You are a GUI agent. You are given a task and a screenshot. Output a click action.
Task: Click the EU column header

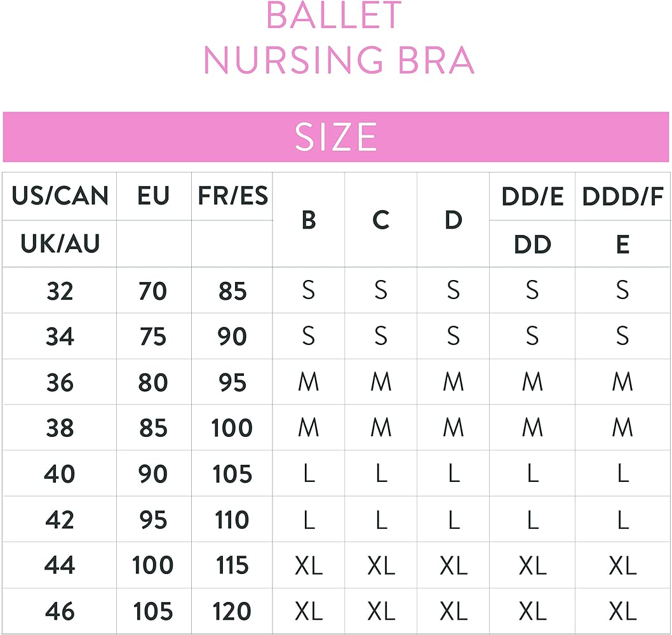(x=153, y=196)
